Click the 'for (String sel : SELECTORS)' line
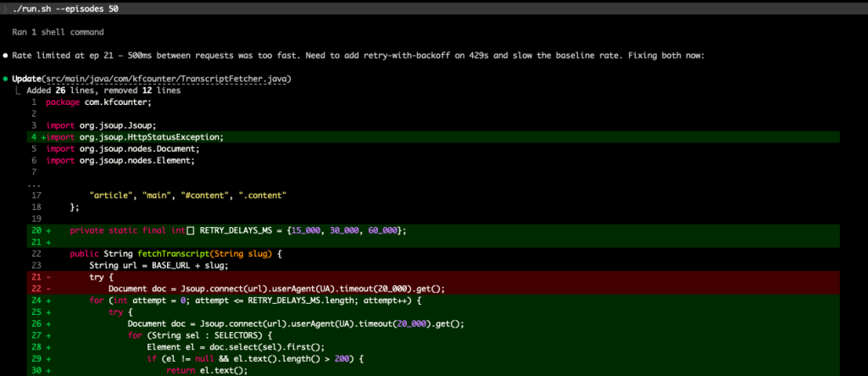 433,335
